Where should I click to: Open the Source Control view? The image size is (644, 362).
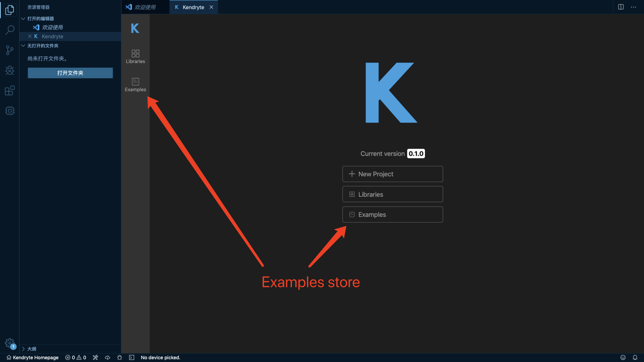point(10,50)
